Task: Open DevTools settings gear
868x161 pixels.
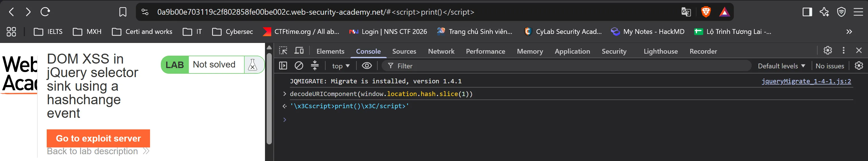Action: (828, 50)
